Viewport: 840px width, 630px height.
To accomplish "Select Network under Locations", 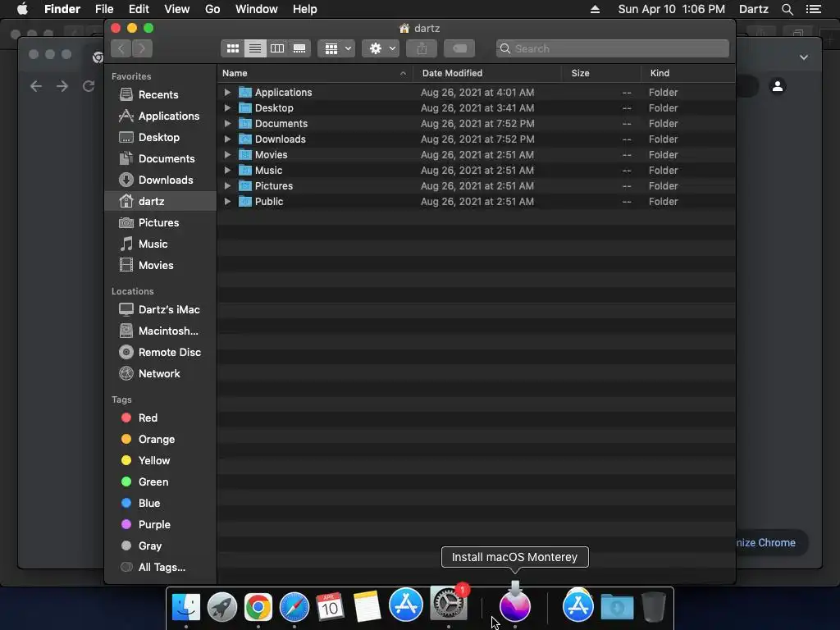I will click(x=160, y=373).
